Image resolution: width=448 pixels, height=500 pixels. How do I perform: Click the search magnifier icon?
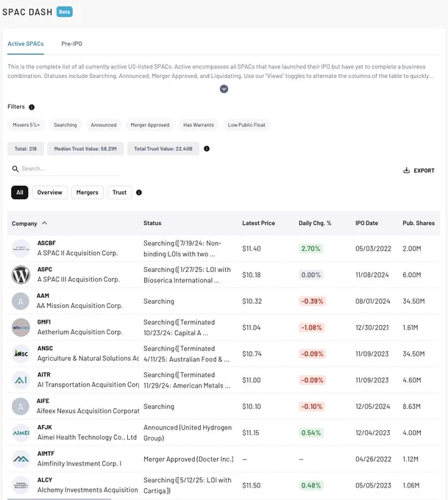(x=15, y=168)
